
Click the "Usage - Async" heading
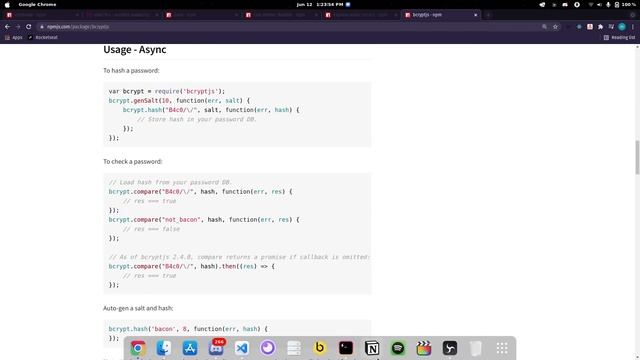click(135, 49)
